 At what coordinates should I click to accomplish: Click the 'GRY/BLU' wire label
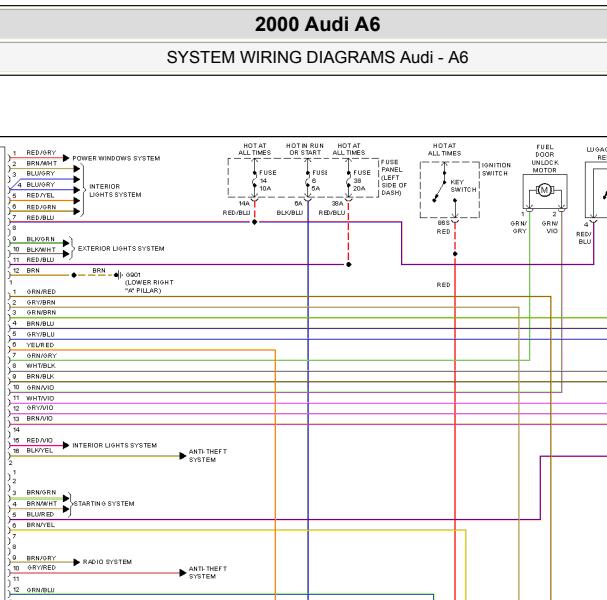click(x=40, y=334)
